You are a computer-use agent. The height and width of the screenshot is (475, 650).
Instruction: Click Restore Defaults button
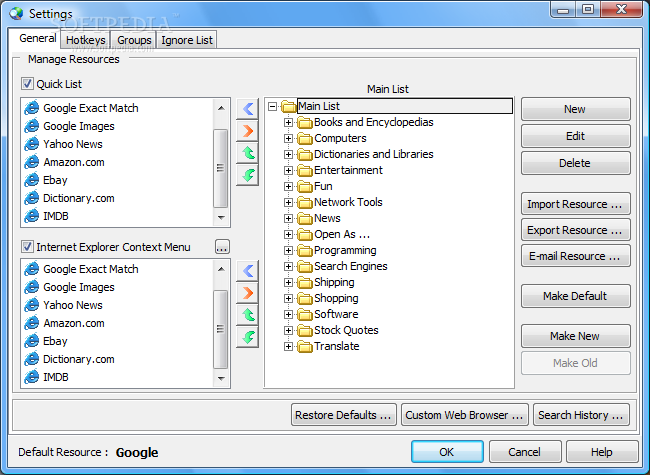click(344, 415)
